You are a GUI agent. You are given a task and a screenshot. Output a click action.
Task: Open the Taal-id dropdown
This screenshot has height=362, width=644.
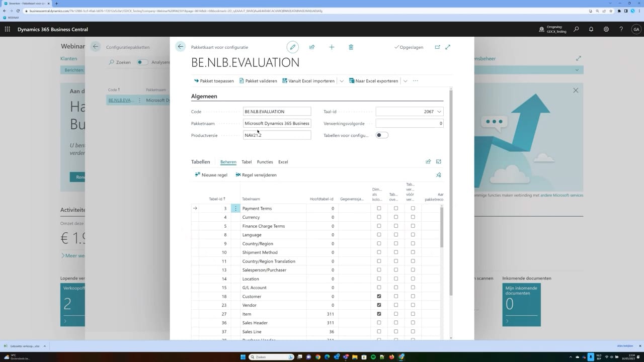439,112
